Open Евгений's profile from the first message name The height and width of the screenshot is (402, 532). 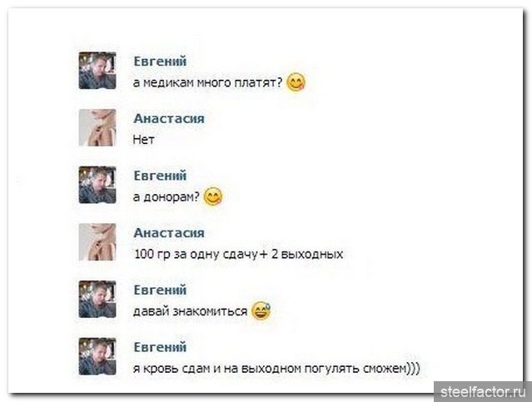coord(160,62)
